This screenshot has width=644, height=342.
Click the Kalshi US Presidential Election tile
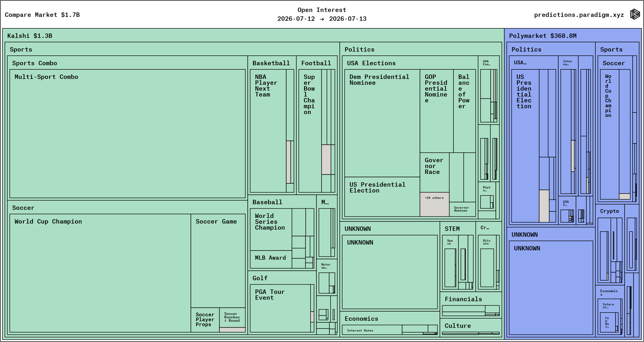pos(382,197)
